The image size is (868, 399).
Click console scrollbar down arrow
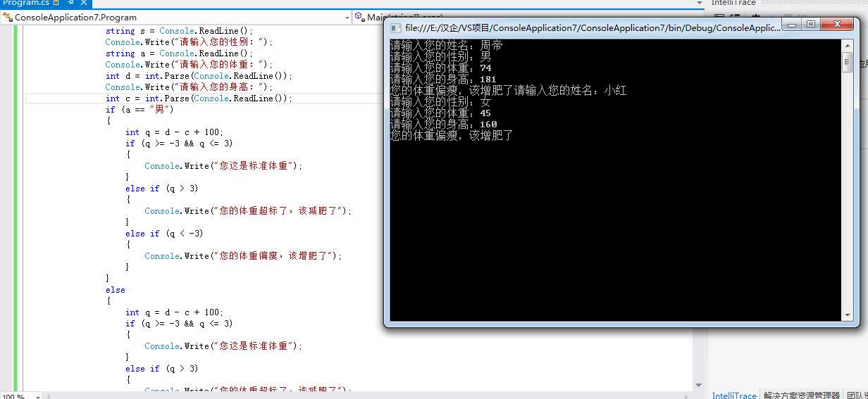coord(848,315)
